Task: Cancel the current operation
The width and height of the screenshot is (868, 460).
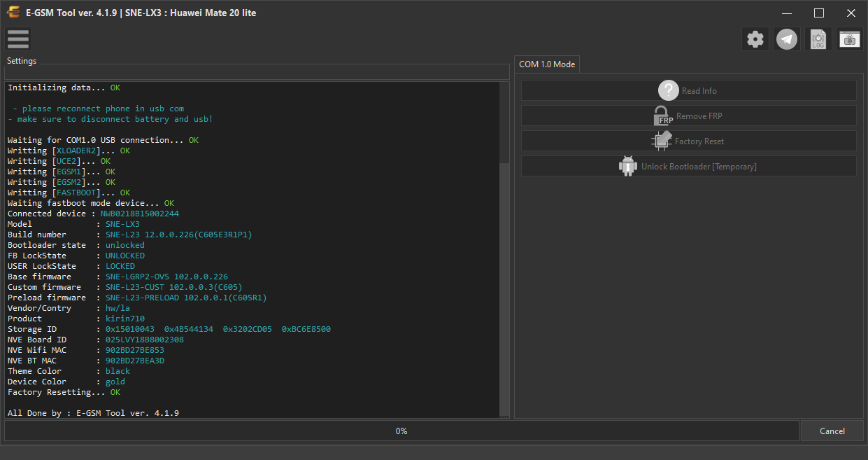Action: (832, 431)
